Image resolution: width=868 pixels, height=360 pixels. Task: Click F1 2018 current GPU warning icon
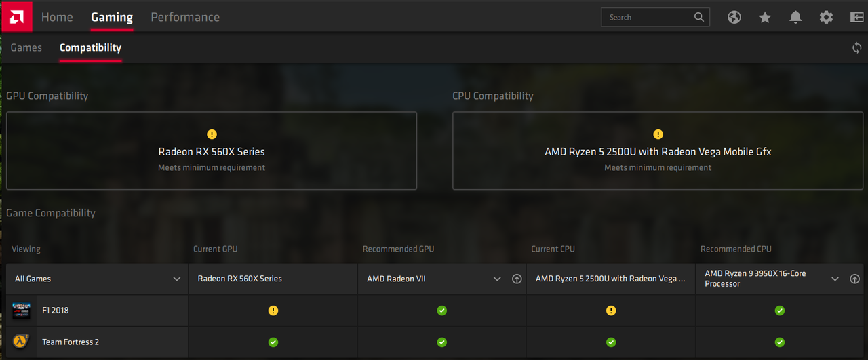[273, 311]
